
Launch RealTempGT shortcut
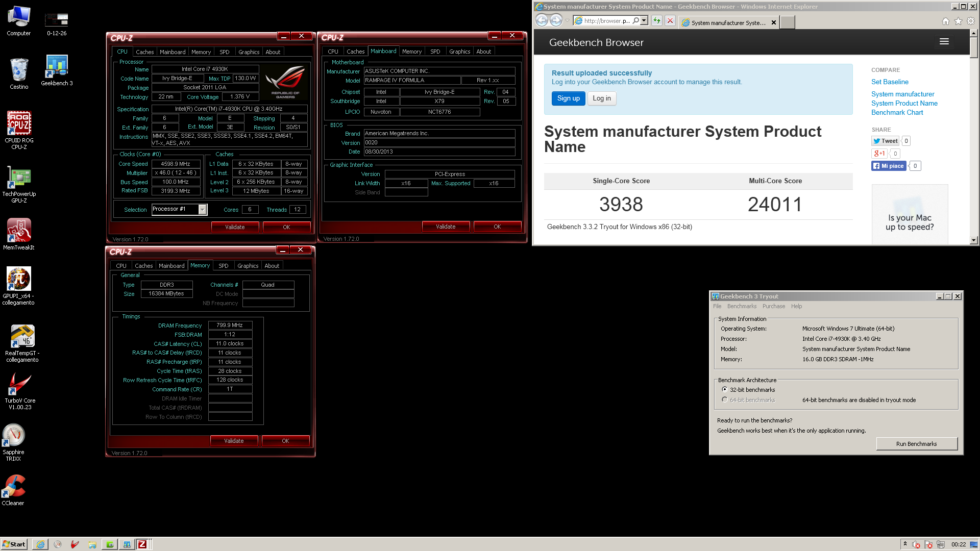[22, 343]
